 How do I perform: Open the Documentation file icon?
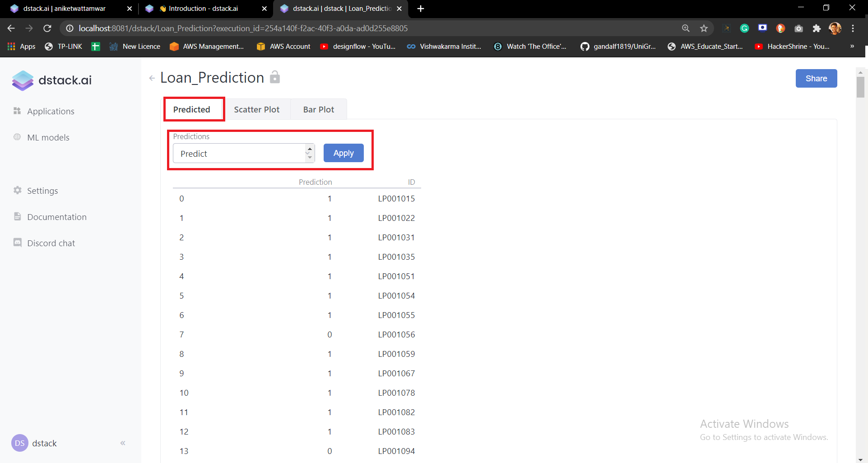coord(18,216)
